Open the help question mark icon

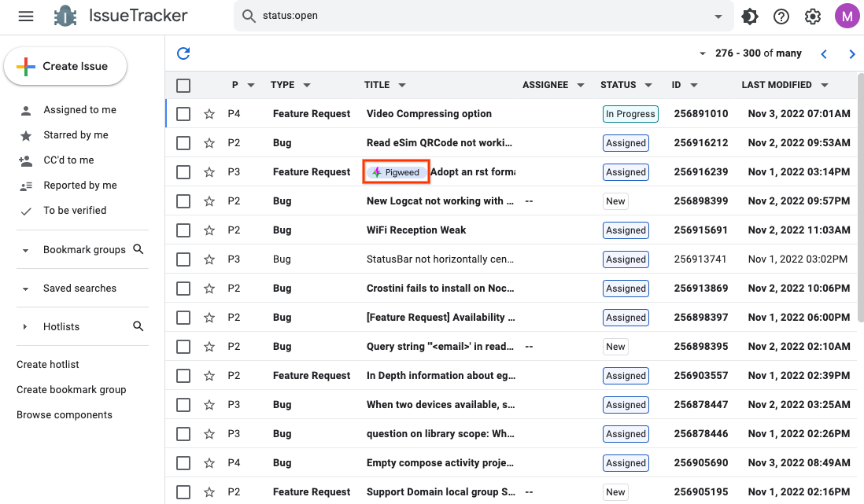[781, 17]
